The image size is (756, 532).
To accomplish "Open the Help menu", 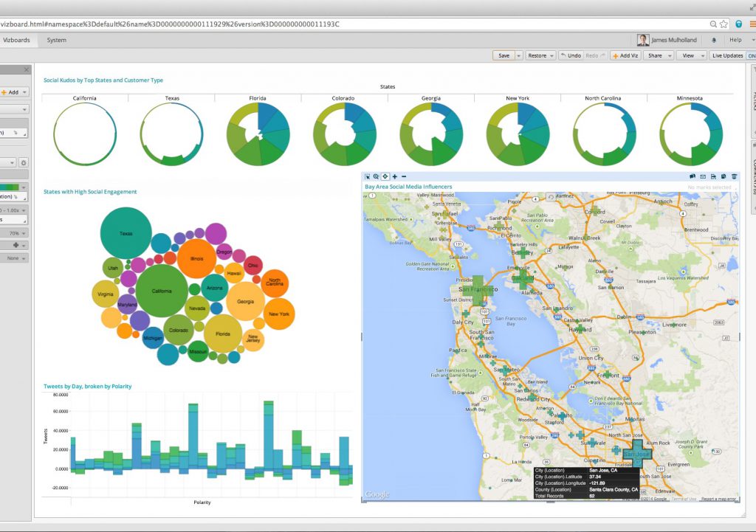I will [x=737, y=40].
